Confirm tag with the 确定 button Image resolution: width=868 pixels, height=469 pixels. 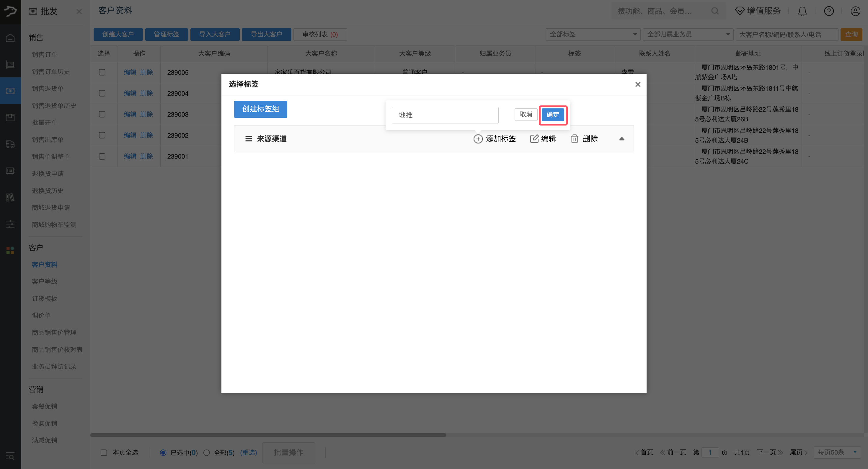[553, 115]
